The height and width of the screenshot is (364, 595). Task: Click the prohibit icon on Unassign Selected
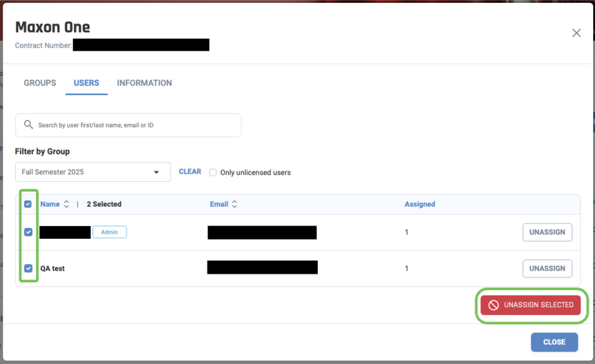point(493,305)
